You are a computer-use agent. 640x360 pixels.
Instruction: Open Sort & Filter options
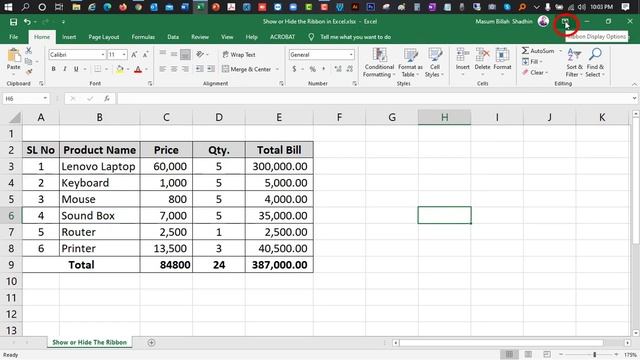574,62
